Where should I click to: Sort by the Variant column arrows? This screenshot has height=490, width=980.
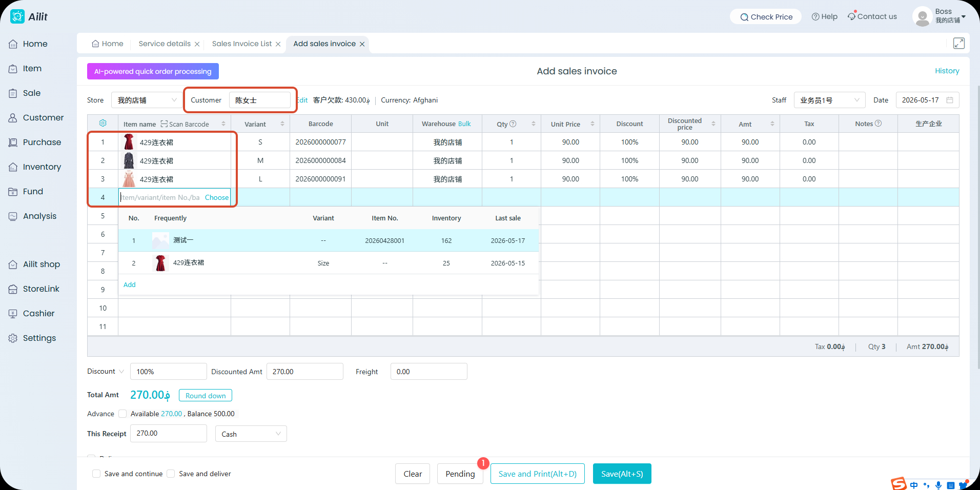(282, 124)
